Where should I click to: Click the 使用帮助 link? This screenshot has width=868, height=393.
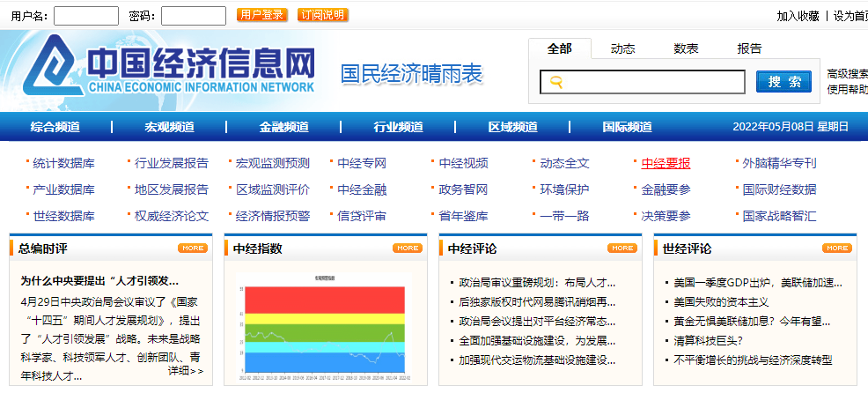click(848, 89)
